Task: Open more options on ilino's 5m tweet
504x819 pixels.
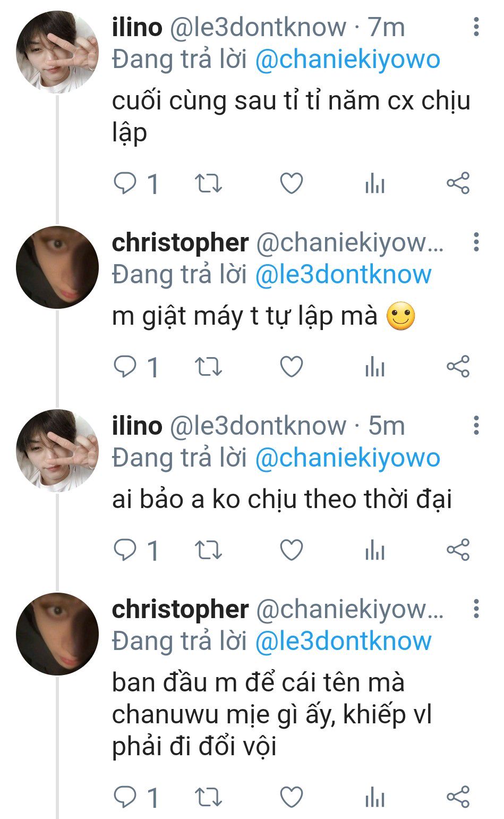Action: tap(476, 425)
